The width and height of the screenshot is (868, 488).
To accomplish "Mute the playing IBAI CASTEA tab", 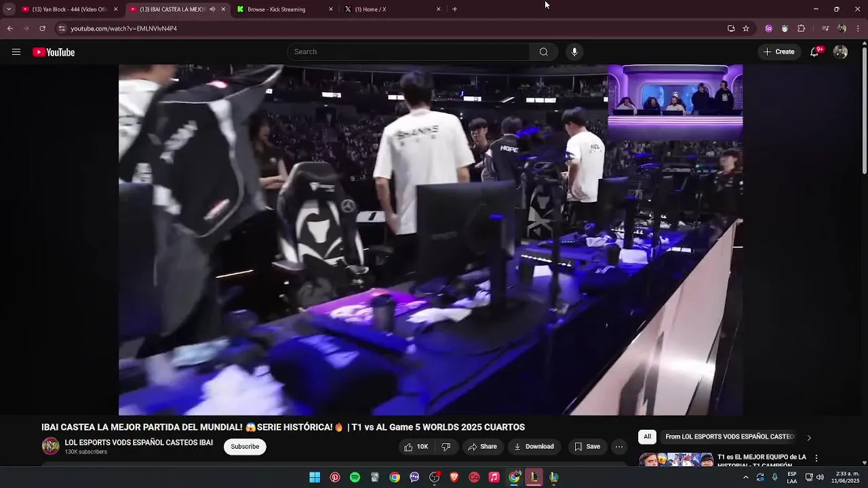I will coord(212,9).
